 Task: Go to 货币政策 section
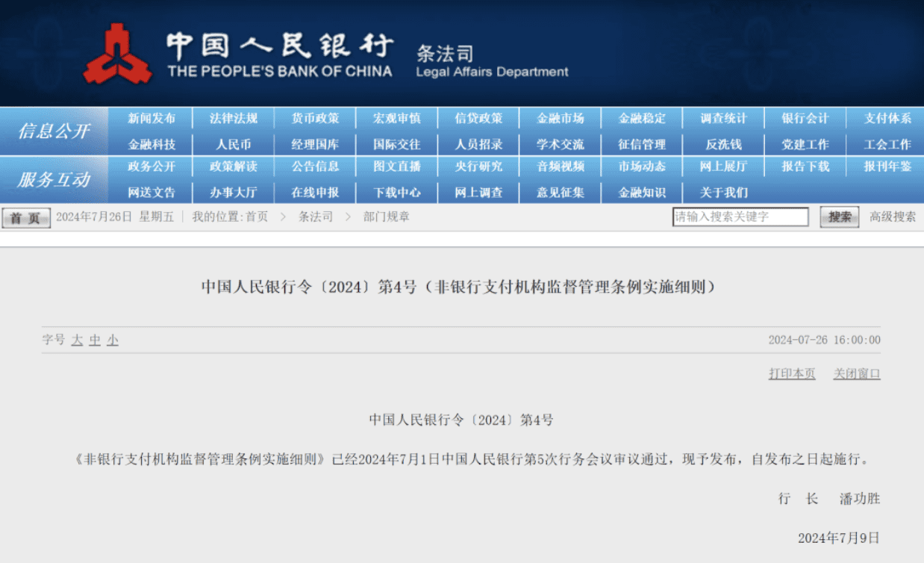click(315, 119)
